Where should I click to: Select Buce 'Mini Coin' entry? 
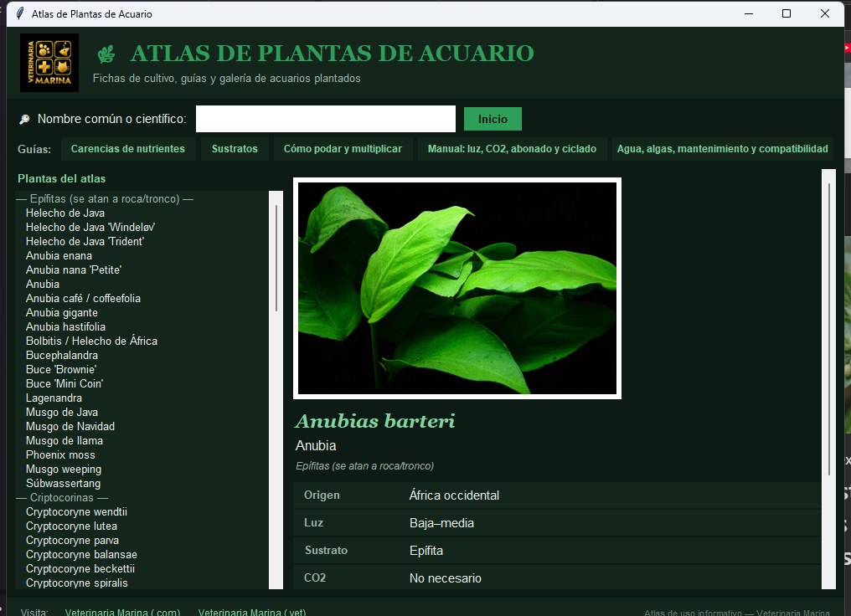(x=64, y=384)
